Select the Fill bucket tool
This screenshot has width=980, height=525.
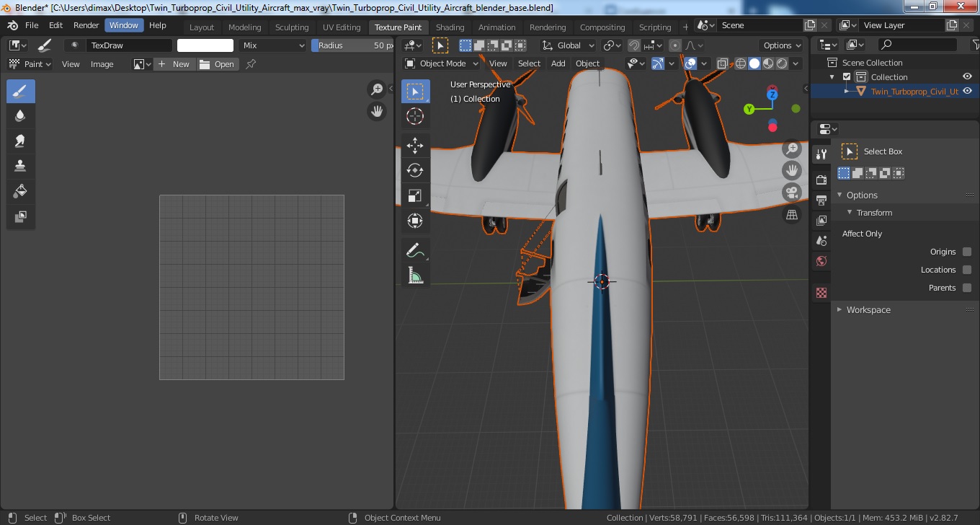(21, 191)
